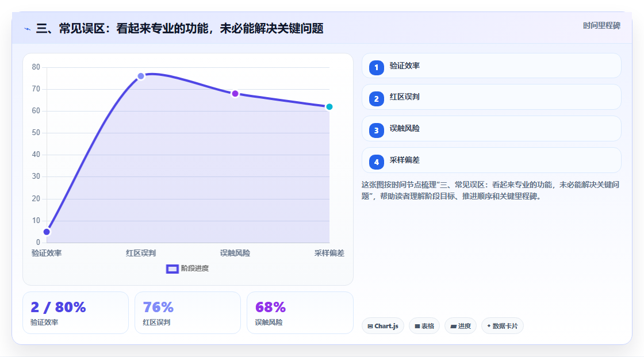This screenshot has width=644, height=357.
Task: Select the purple 误触风险 data point
Action: [235, 94]
